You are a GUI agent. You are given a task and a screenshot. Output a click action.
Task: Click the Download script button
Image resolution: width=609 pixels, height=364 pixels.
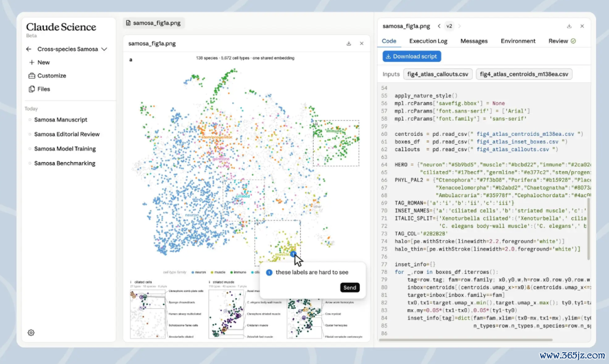[x=411, y=56]
